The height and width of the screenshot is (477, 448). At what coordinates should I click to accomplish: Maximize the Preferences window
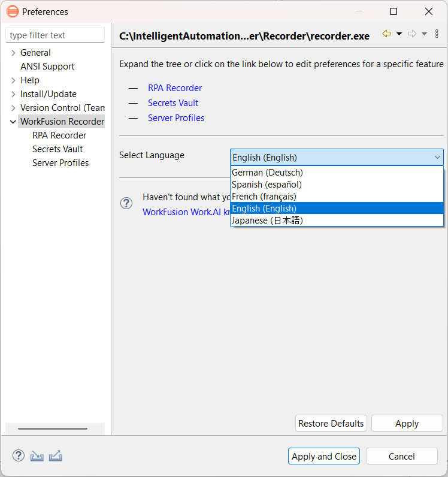click(x=393, y=11)
